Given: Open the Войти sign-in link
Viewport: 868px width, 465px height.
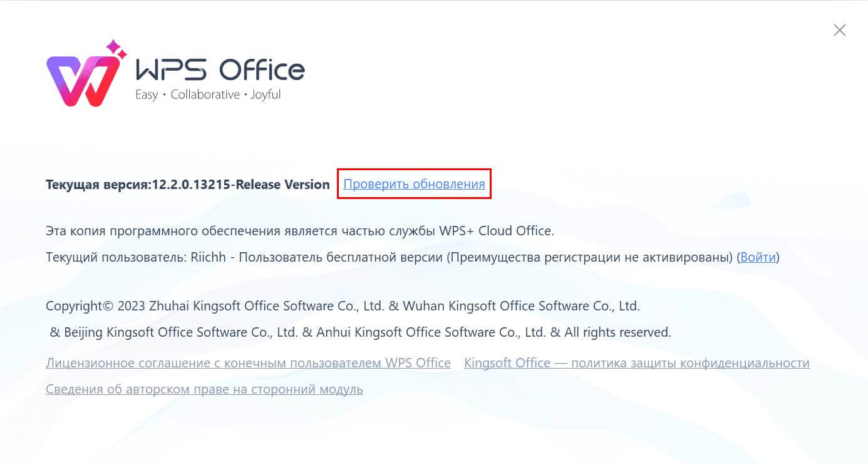Looking at the screenshot, I should point(758,257).
